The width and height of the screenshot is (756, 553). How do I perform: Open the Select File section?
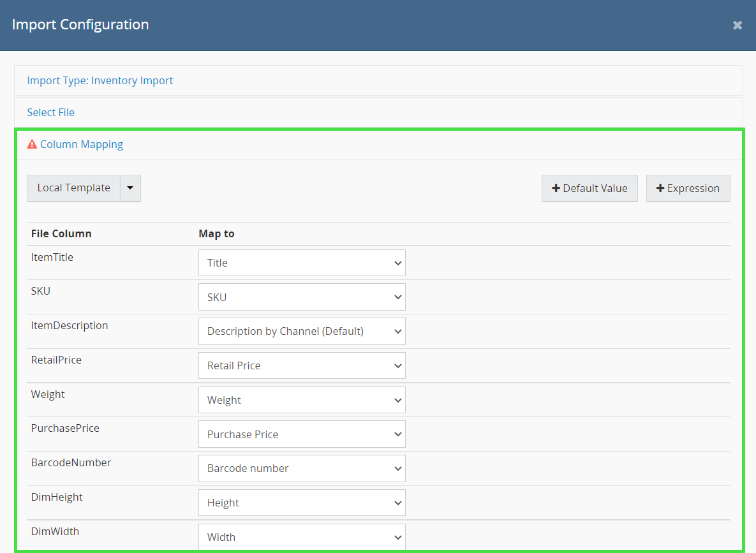point(50,112)
